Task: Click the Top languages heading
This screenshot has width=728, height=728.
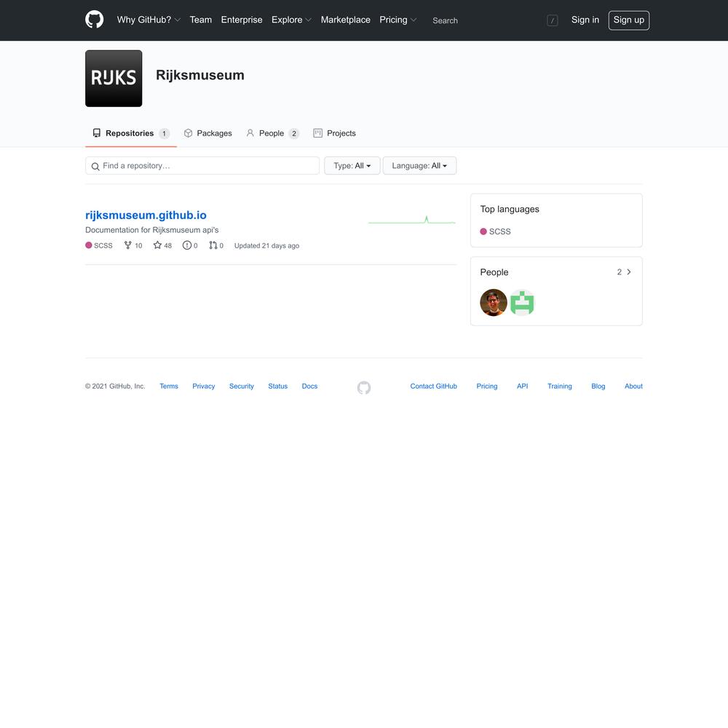Action: (510, 209)
